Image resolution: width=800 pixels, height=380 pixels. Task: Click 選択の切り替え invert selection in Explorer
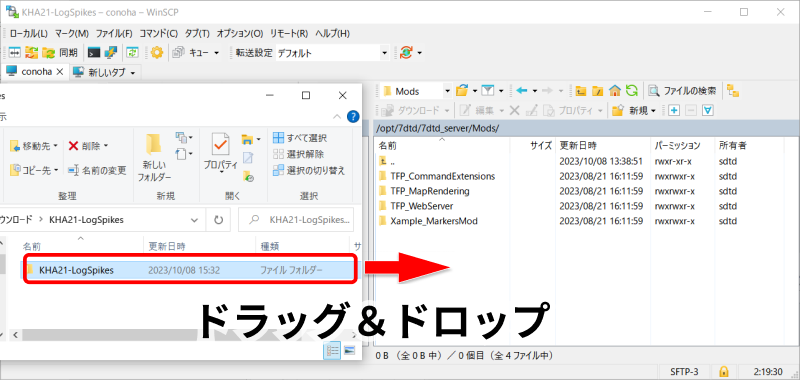309,170
